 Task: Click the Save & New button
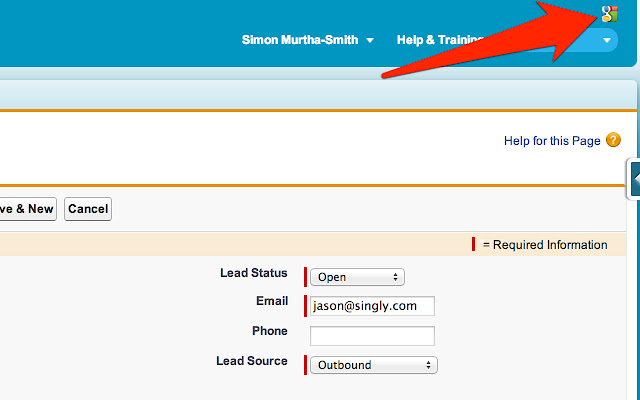pos(28,209)
